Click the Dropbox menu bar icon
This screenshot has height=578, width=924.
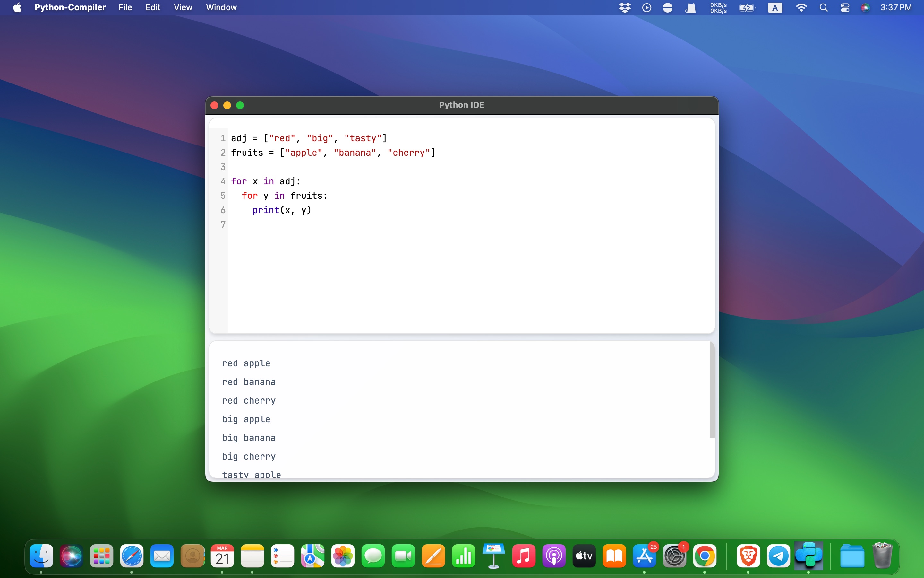click(x=625, y=8)
